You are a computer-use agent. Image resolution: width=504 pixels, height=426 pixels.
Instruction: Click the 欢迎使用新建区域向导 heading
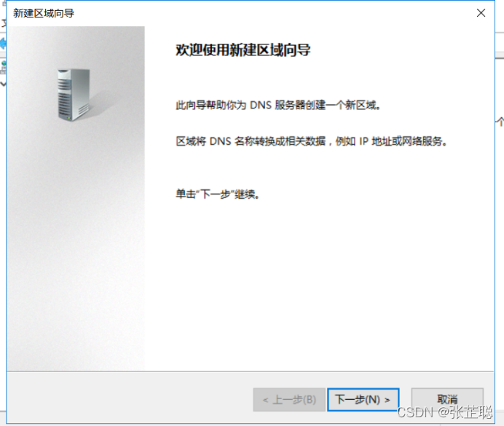pos(243,50)
